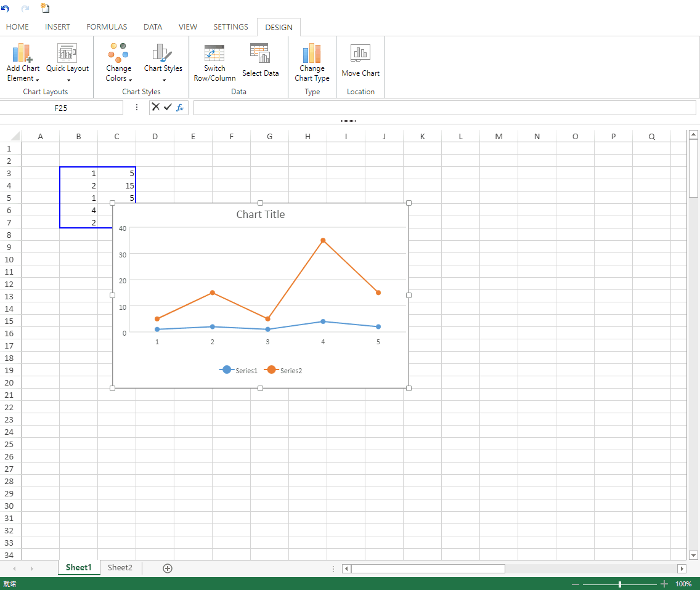Click inside the formula bar input field
Screen dimensions: 700x590
pos(444,108)
